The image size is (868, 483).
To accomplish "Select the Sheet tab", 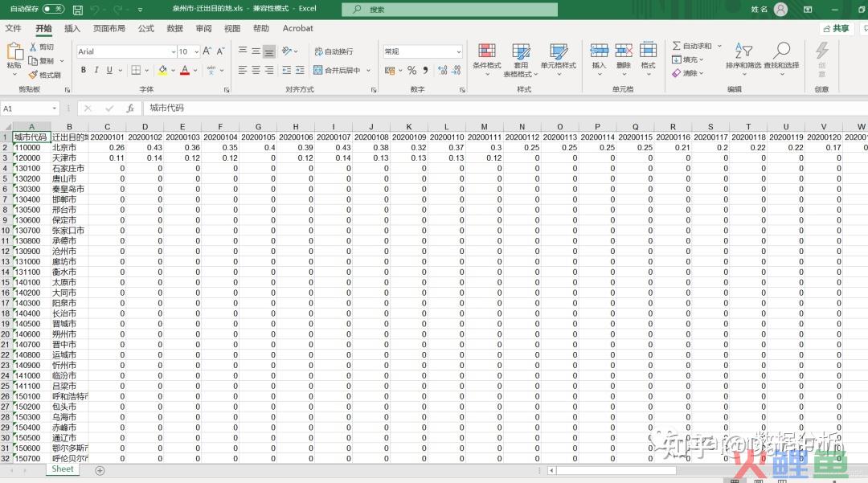I will [63, 469].
